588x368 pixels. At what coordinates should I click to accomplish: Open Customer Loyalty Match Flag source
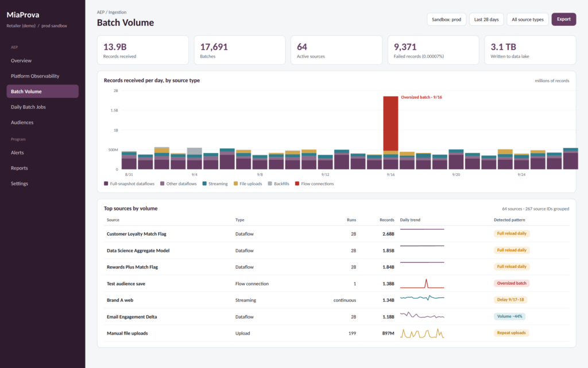[137, 234]
